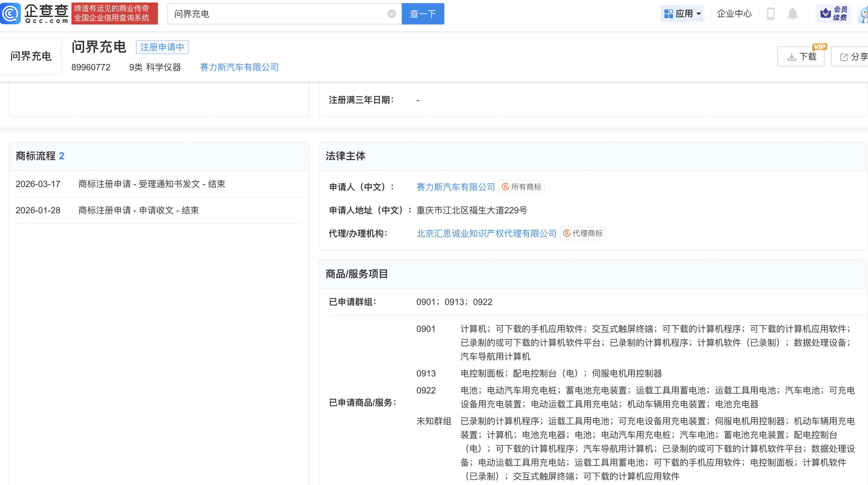Open 赛力斯汽车有限公司 link in header
This screenshot has width=868, height=485.
coord(239,67)
